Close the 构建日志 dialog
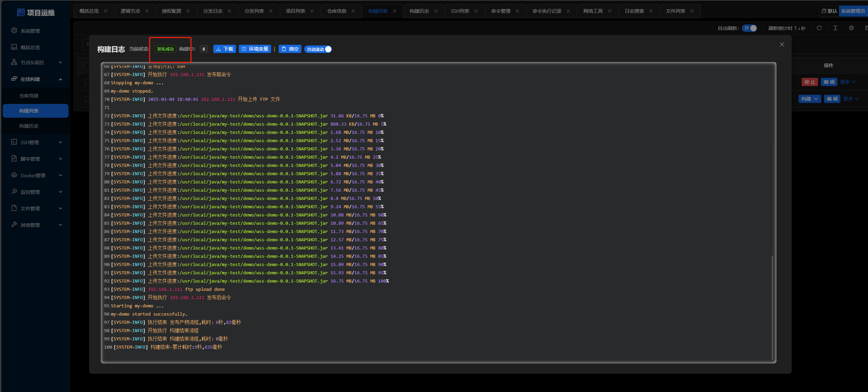The height and width of the screenshot is (392, 868). pos(782,44)
